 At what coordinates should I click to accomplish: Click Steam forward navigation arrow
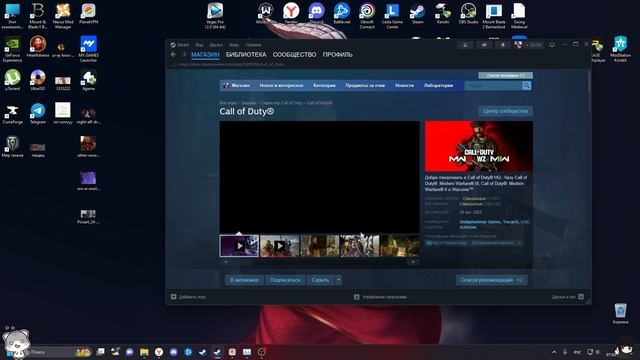(x=184, y=54)
